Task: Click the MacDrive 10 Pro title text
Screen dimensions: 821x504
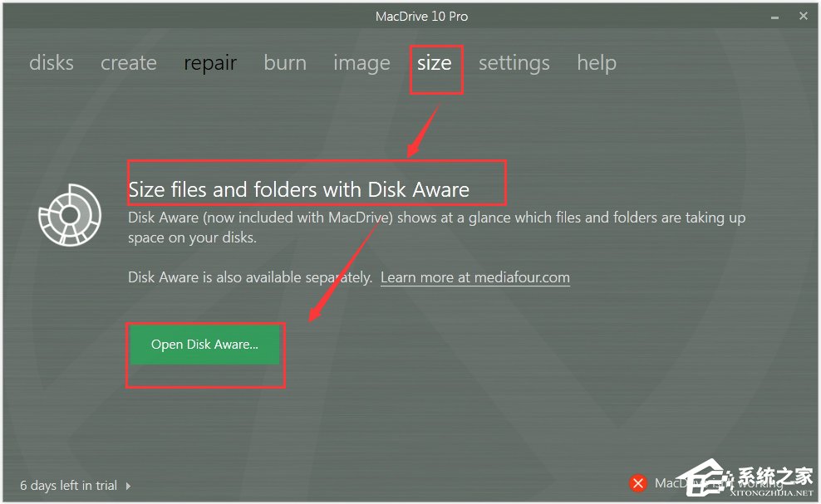Action: tap(421, 17)
